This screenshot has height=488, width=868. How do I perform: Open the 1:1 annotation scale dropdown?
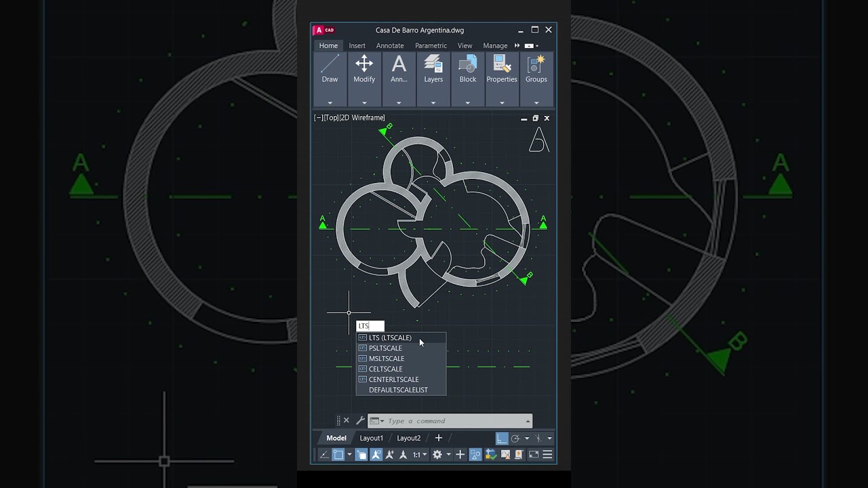click(420, 454)
